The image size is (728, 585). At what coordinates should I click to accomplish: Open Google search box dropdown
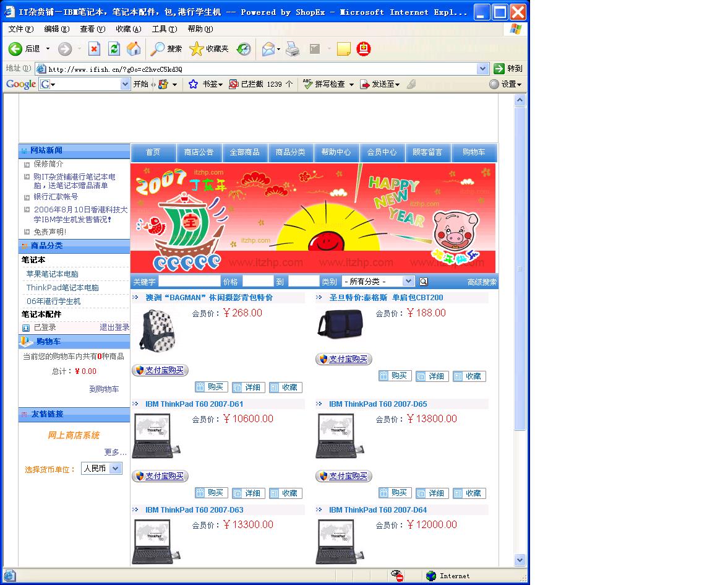(x=125, y=84)
